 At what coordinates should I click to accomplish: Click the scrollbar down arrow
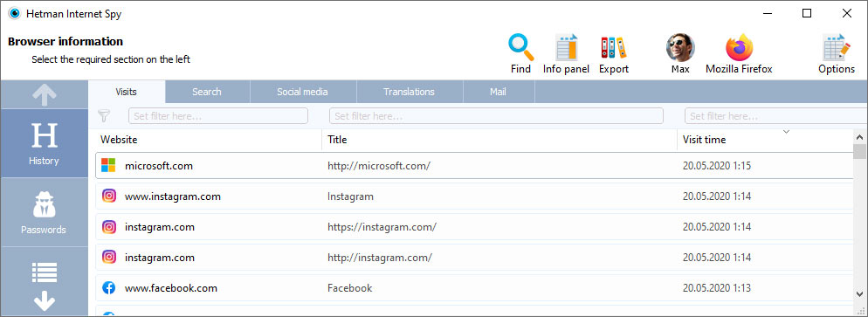point(859,293)
